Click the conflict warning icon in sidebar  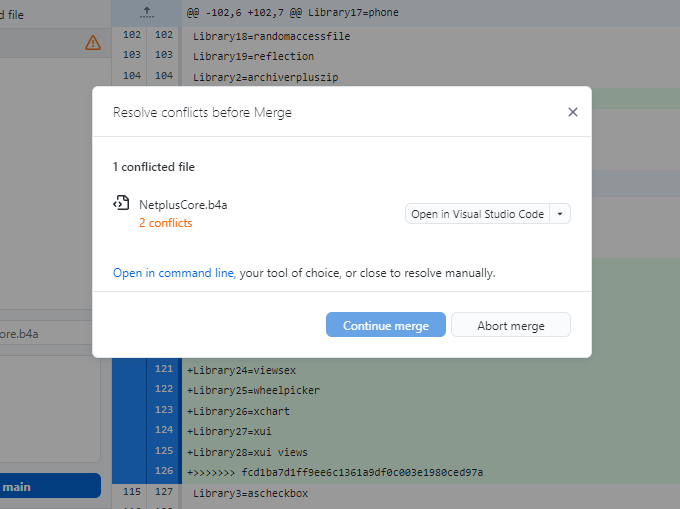point(93,42)
